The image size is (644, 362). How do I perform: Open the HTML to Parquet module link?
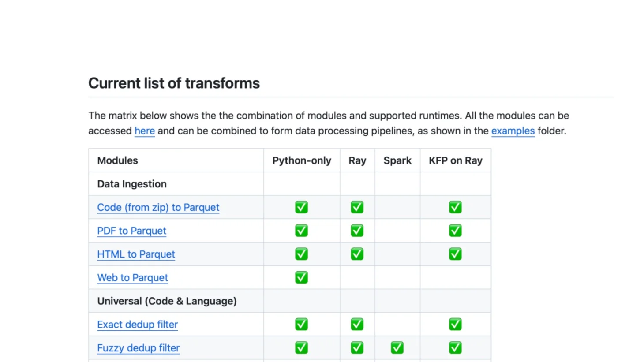136,254
